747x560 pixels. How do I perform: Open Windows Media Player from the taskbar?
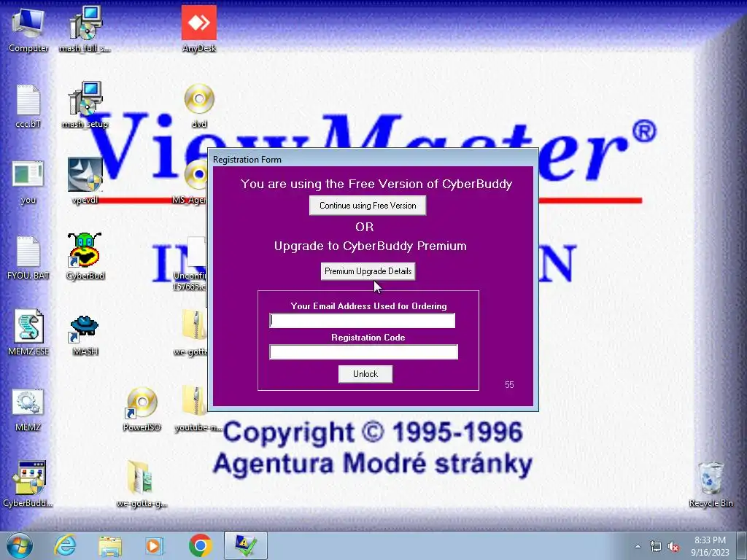(x=153, y=545)
